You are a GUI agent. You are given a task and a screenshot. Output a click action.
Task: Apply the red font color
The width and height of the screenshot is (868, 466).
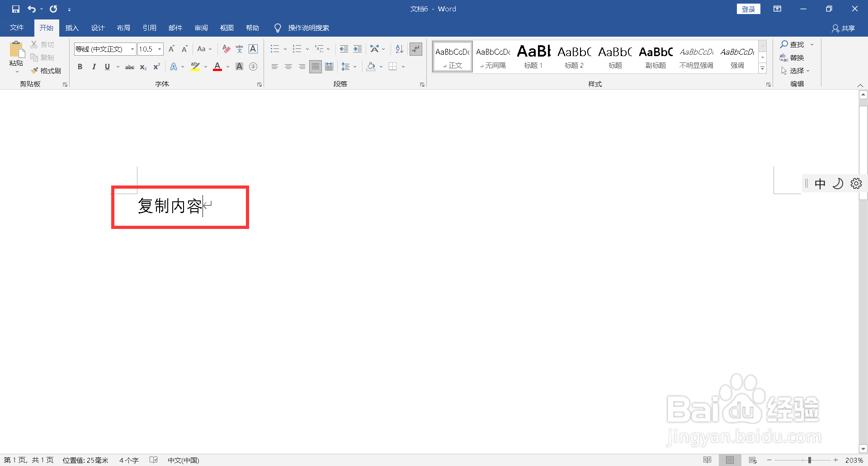point(217,67)
